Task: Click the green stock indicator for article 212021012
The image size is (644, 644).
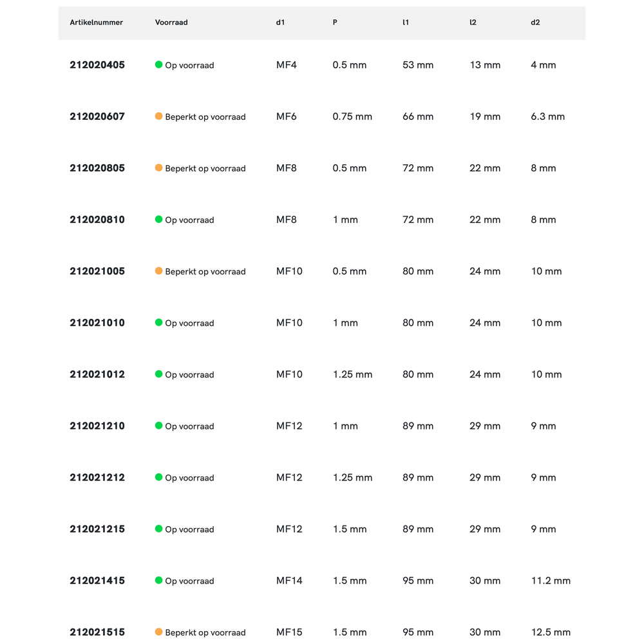Action: (158, 374)
